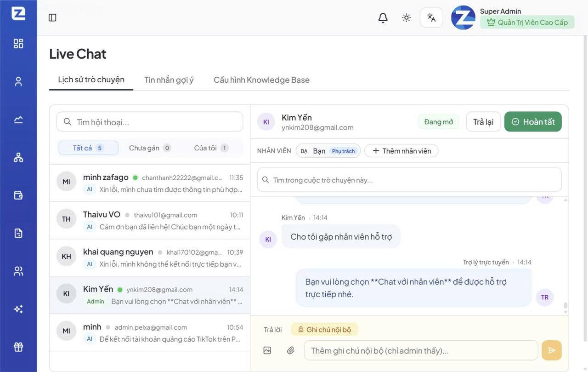Open the language translation switcher
This screenshot has width=588, height=372.
[431, 17]
